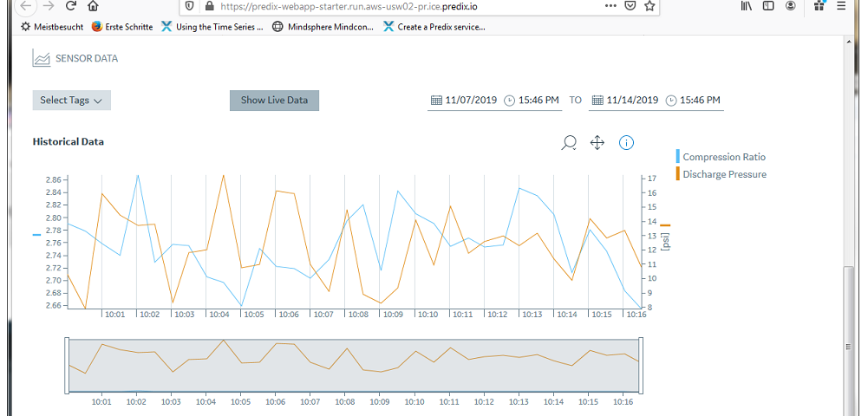Viewport: 868px width, 416px height.
Task: Click the SENSOR DATA heading text
Action: tap(87, 58)
